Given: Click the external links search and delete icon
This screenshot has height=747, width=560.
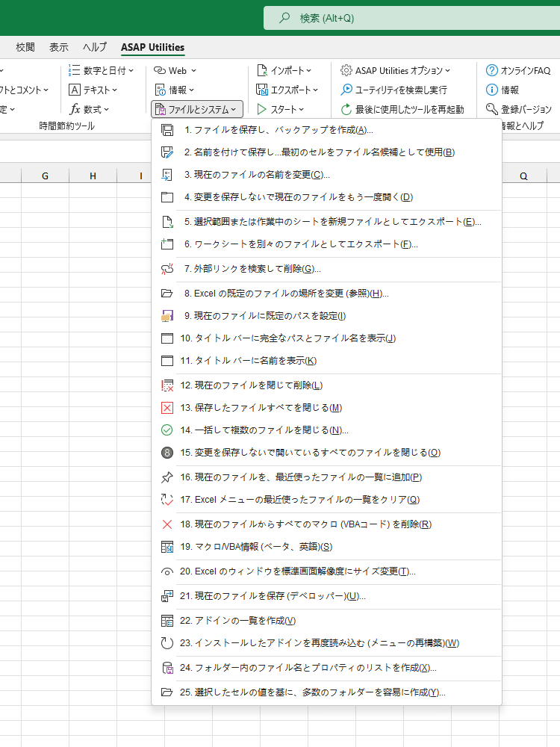Looking at the screenshot, I should (167, 269).
